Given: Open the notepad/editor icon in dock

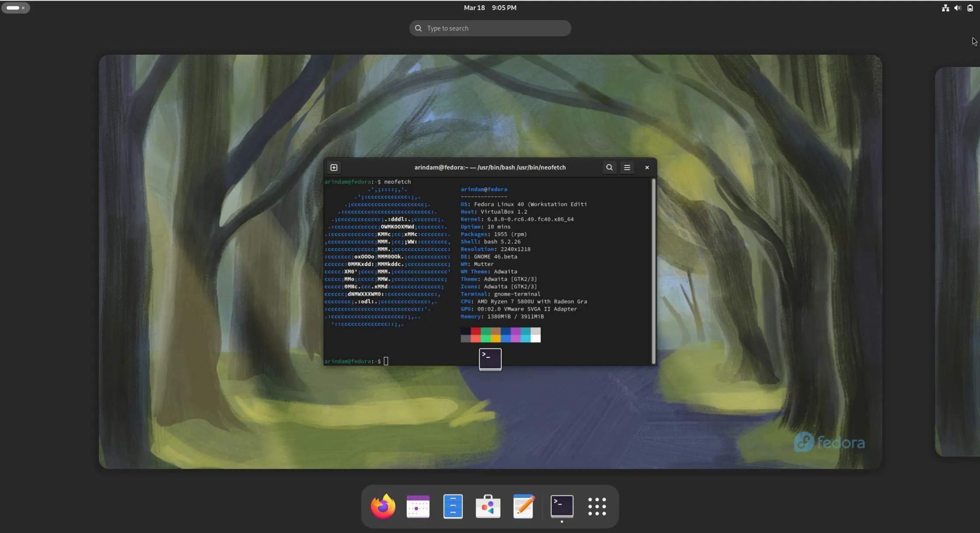Looking at the screenshot, I should (525, 505).
